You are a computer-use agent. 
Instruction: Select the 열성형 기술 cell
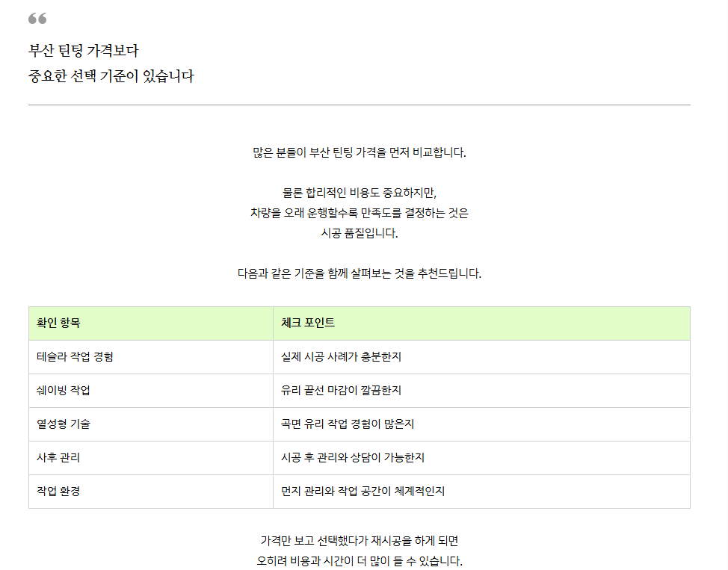click(x=151, y=424)
